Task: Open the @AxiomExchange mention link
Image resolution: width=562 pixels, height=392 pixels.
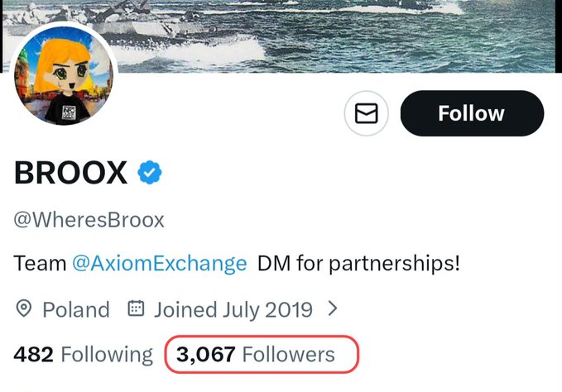Action: click(160, 265)
